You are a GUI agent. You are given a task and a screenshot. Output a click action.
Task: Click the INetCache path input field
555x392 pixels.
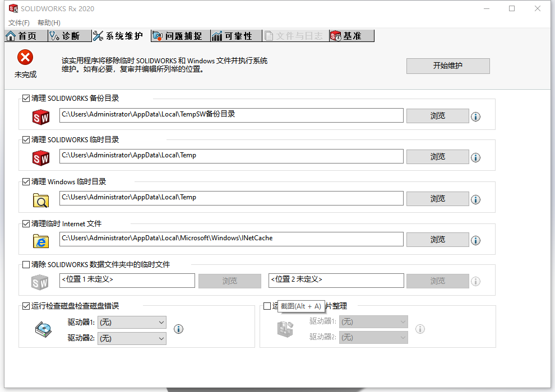[x=231, y=239]
